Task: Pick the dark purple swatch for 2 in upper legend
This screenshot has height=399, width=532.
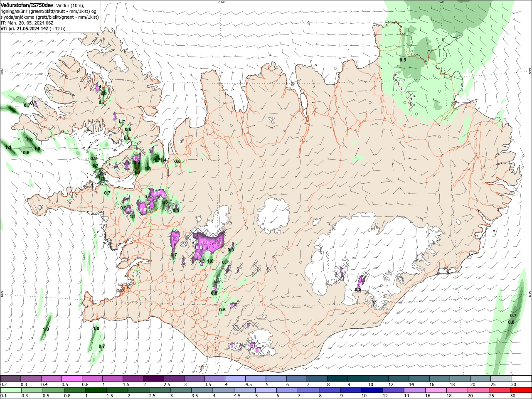Action: point(153,379)
